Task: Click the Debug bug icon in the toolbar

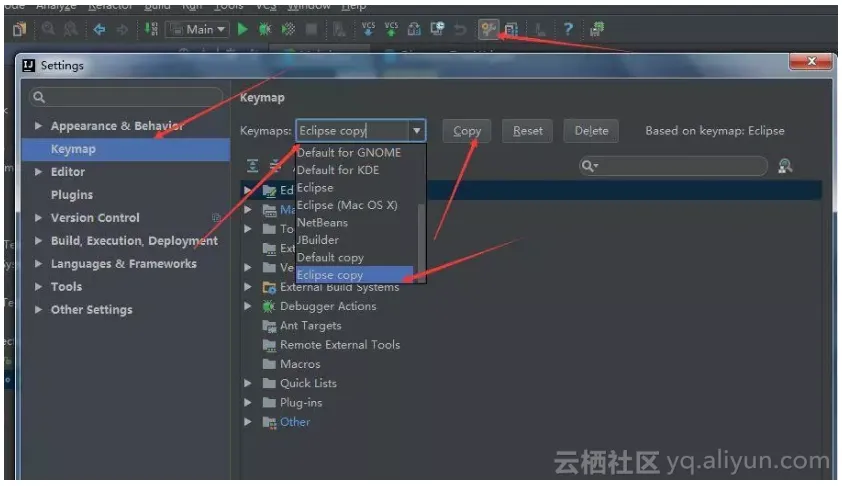Action: point(265,29)
